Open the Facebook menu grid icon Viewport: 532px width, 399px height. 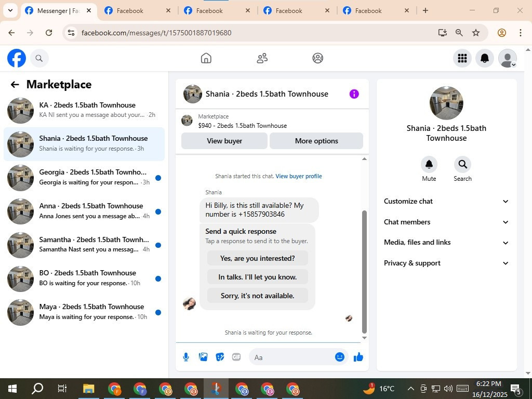coord(462,58)
